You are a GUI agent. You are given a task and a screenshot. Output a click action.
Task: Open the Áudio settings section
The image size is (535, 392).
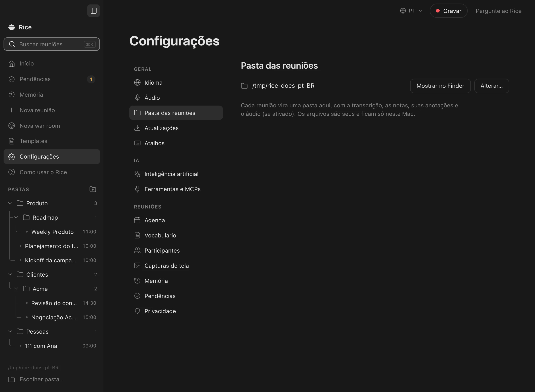coord(176,98)
